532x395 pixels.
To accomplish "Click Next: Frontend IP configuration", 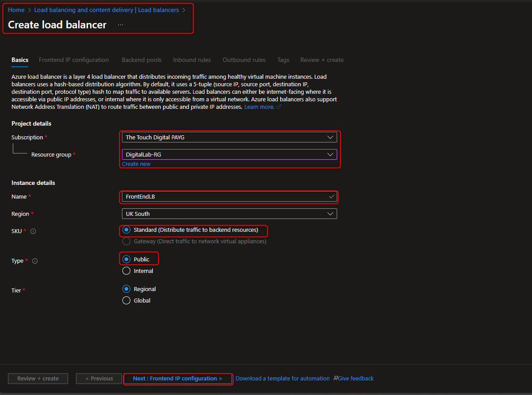I will [x=178, y=379].
